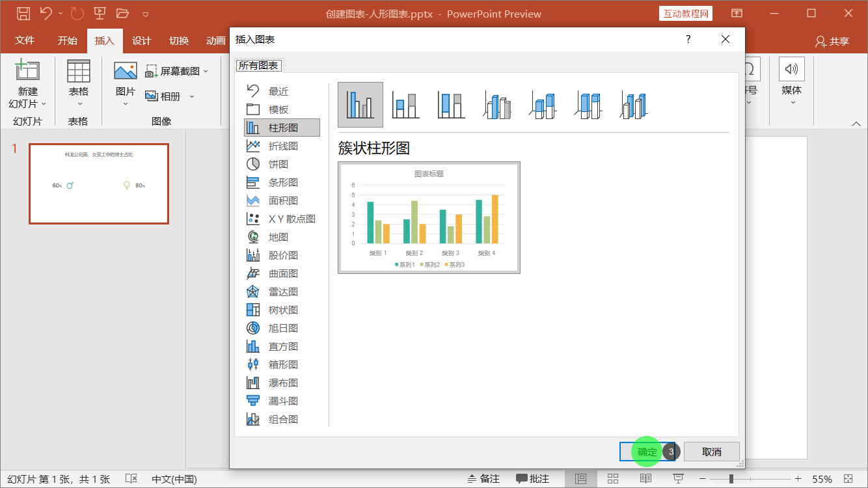Choose 雷达图 chart category
This screenshot has height=488, width=868.
(x=282, y=291)
